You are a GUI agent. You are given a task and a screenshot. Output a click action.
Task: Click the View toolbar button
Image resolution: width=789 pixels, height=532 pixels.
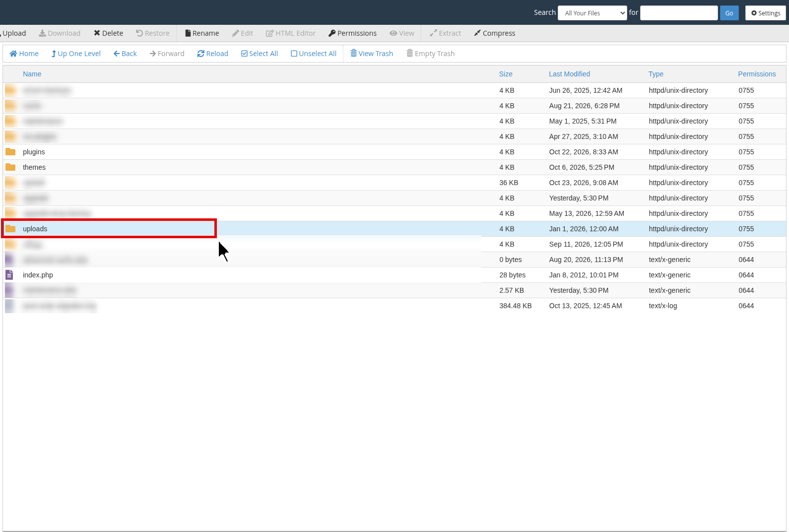(402, 33)
